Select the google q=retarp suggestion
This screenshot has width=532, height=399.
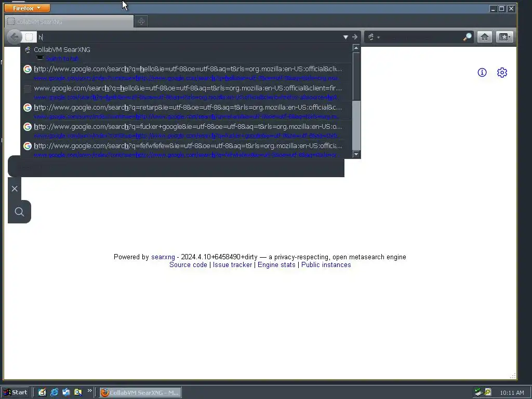186,112
